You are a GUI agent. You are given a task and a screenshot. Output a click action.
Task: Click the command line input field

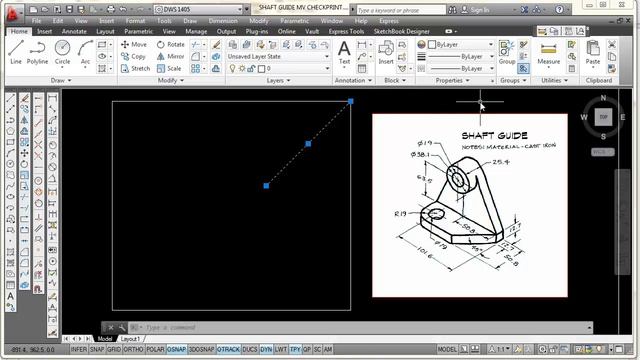[x=359, y=327]
